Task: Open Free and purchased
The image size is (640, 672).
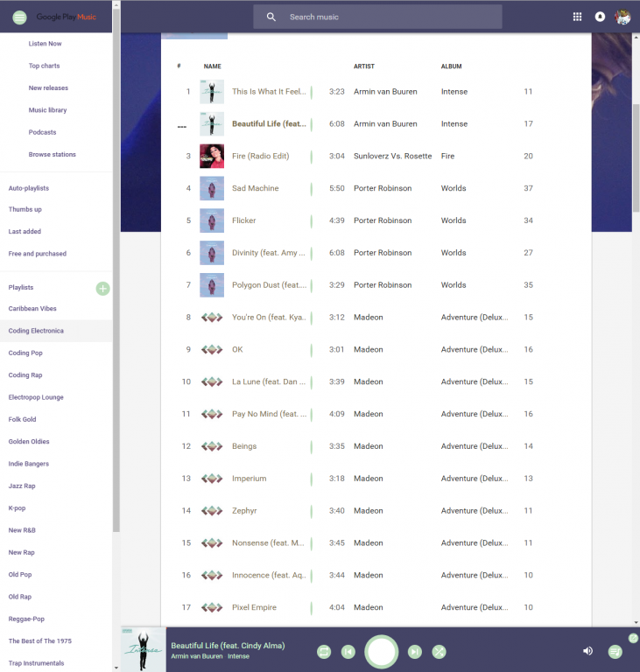Action: coord(38,254)
